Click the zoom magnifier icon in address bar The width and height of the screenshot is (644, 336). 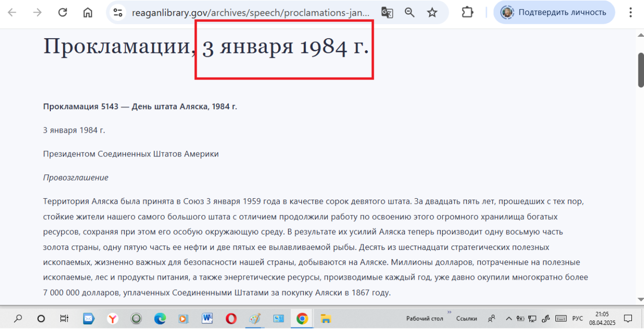410,13
